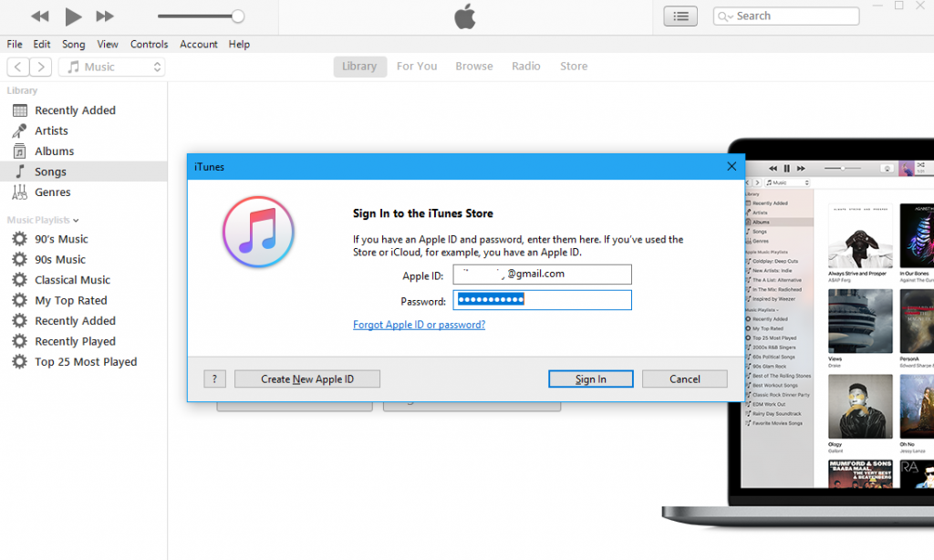This screenshot has height=560, width=934.
Task: Switch to the Store tab
Action: pos(574,67)
